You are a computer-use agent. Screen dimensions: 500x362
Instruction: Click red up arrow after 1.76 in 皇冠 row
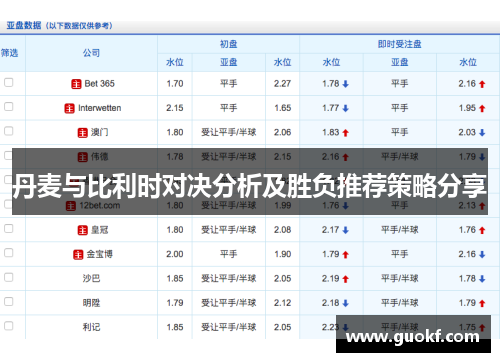(482, 230)
